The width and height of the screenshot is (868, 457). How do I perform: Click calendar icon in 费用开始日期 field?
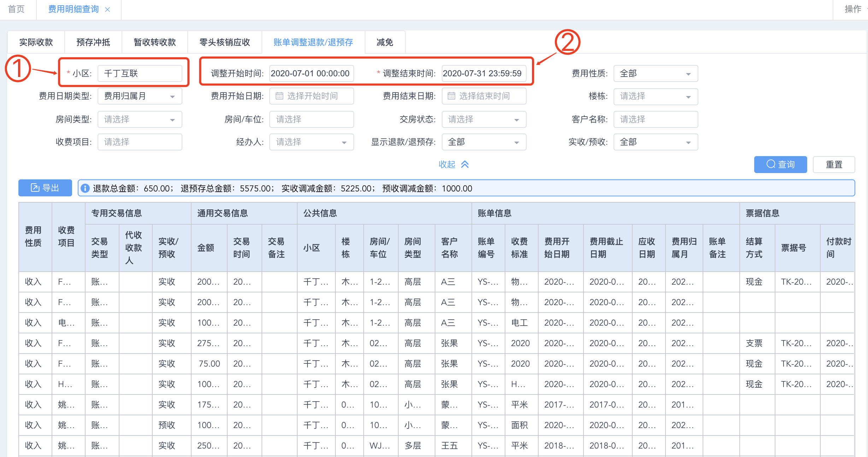279,96
